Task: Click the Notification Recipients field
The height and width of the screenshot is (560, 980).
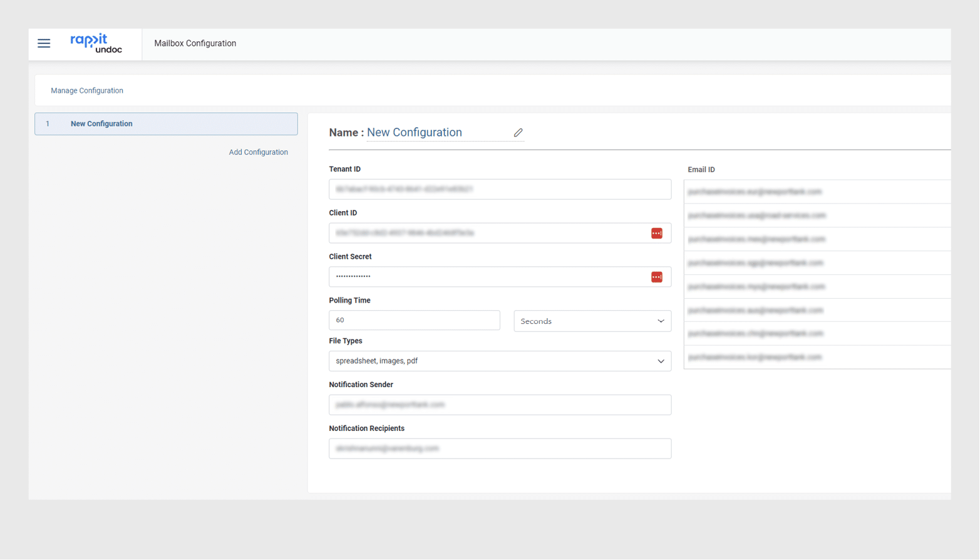Action: pos(499,449)
